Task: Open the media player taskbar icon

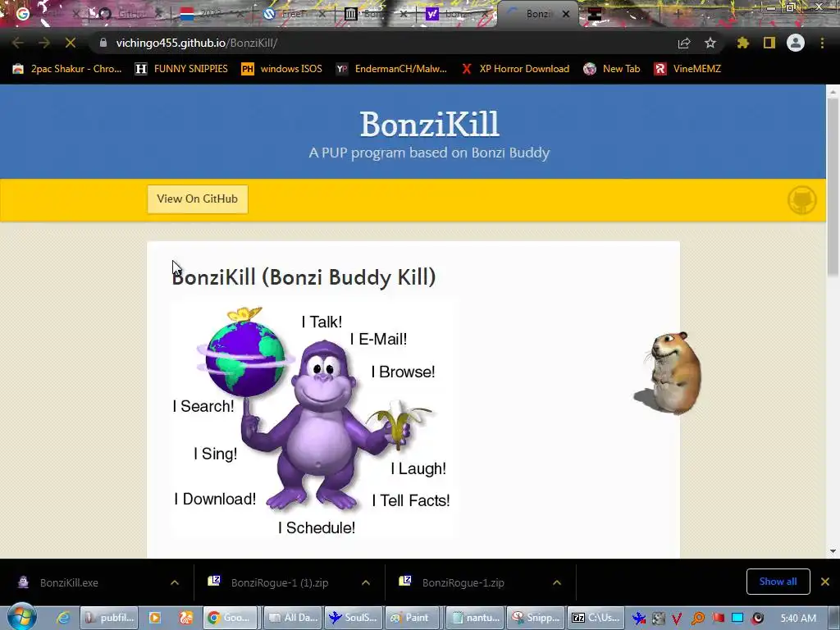Action: pyautogui.click(x=155, y=618)
